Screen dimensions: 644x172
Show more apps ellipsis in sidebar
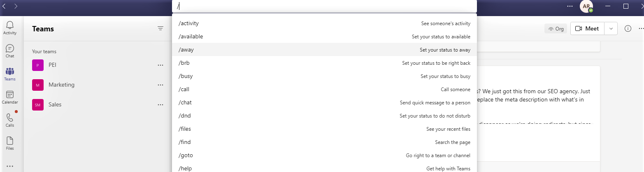click(10, 166)
